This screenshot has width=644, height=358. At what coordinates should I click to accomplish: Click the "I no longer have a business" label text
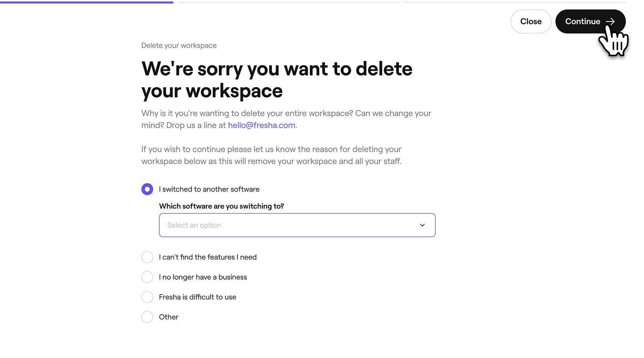pos(203,277)
